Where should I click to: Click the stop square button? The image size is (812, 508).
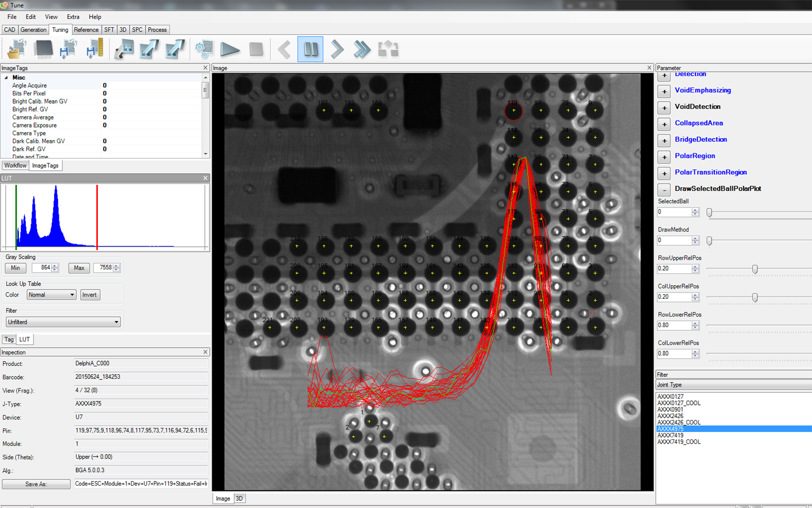pyautogui.click(x=256, y=49)
